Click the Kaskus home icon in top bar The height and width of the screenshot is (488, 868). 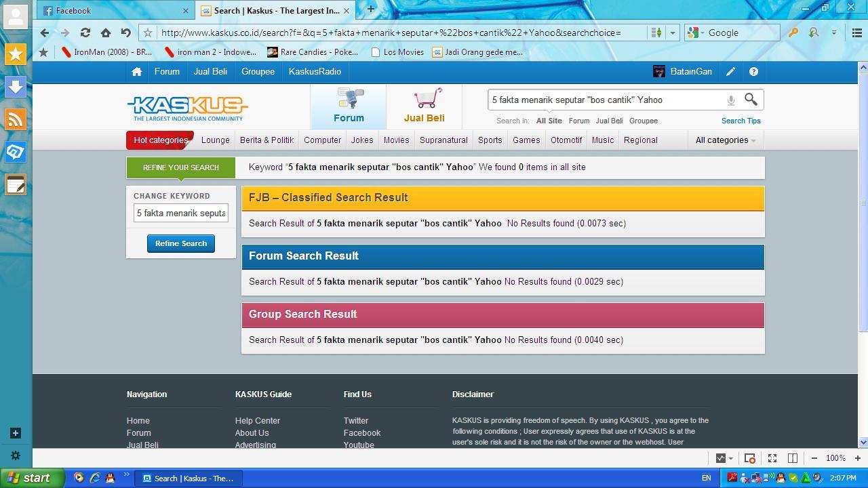coord(136,71)
